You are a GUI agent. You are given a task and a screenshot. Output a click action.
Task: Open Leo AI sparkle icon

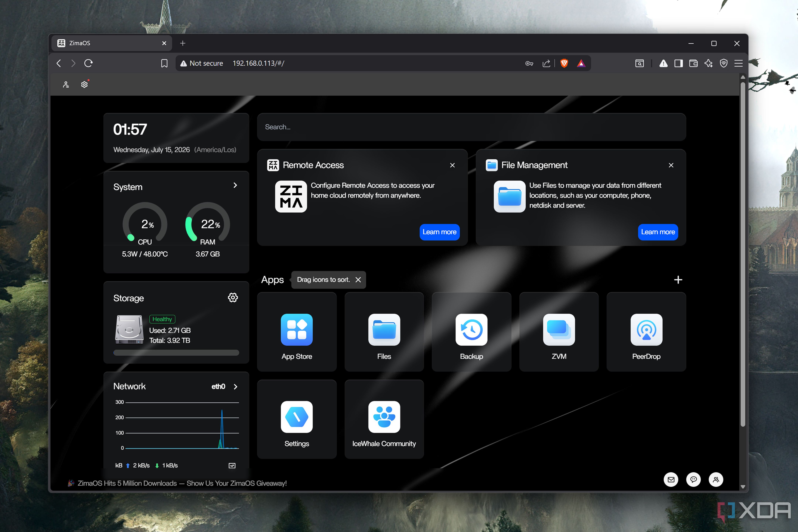[x=708, y=63]
